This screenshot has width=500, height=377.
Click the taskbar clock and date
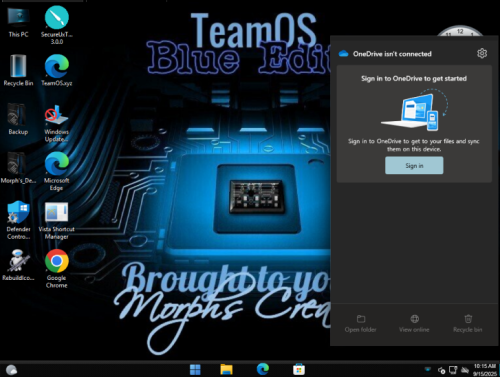pos(485,370)
